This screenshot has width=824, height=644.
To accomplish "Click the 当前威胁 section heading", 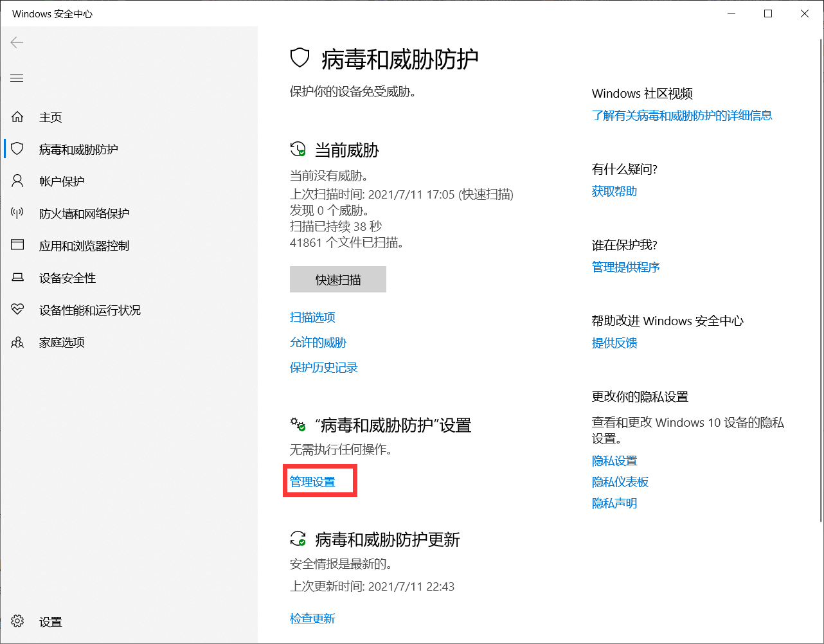I will click(347, 150).
